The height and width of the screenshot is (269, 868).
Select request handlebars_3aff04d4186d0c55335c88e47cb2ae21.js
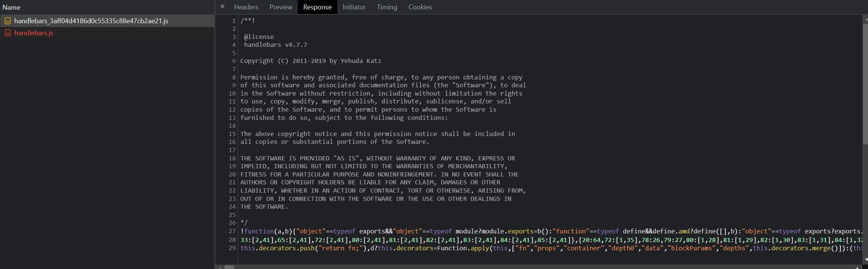[107, 21]
